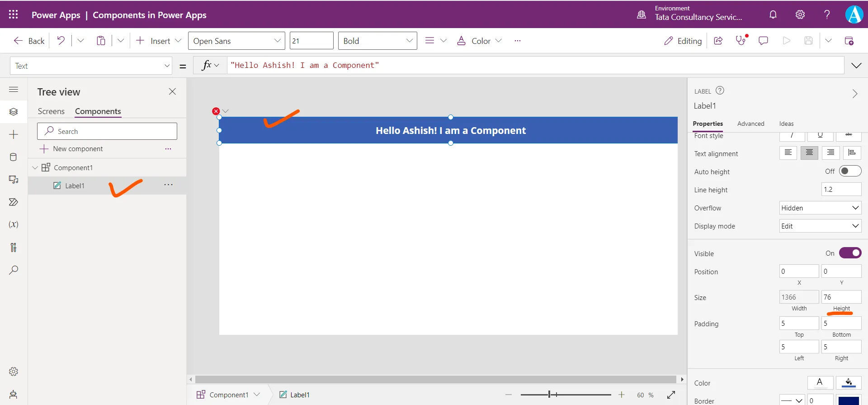The image size is (868, 405).
Task: Toggle the hamburger menu in left rail
Action: [14, 89]
